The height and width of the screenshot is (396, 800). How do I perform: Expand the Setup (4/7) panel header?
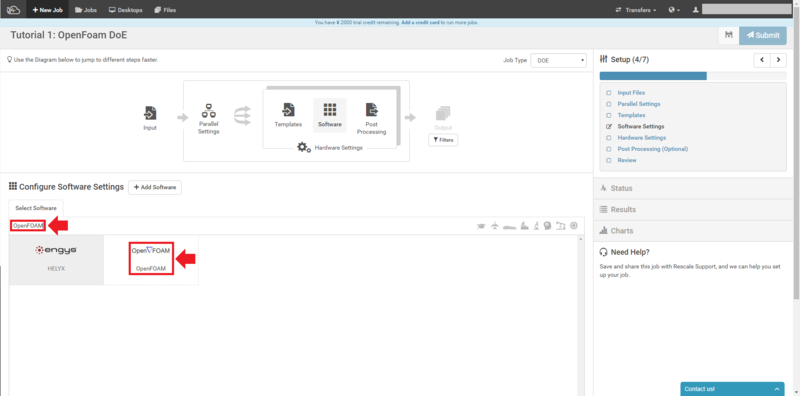coord(624,60)
